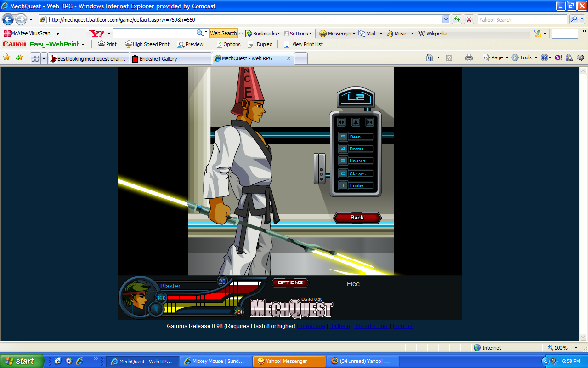Click the Yahoo search magnifier button
This screenshot has height=368, width=588.
[574, 19]
